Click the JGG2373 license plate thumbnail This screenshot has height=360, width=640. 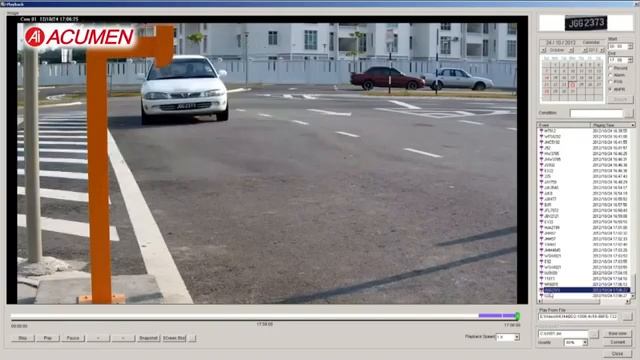click(x=586, y=23)
